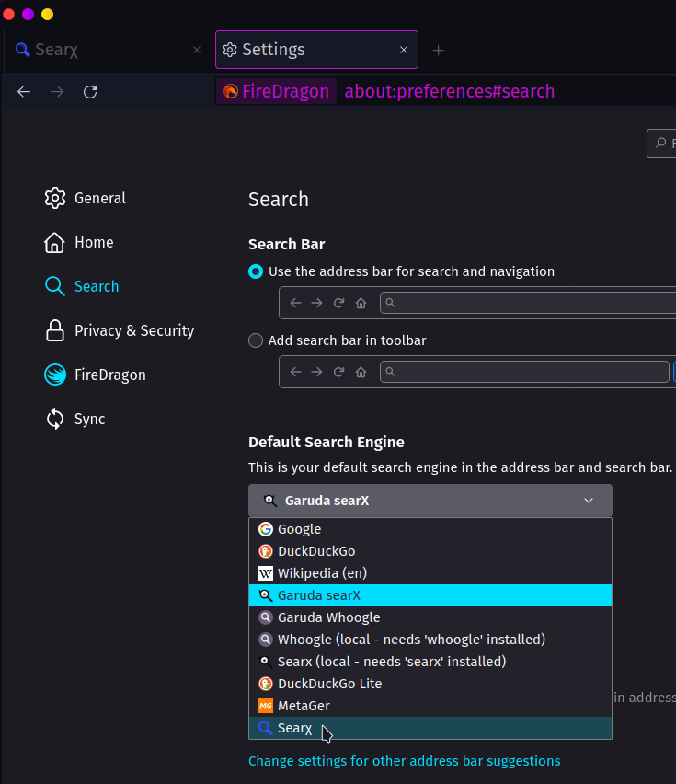Choose DuckDuckGo from search engine list
The height and width of the screenshot is (784, 676).
[315, 551]
